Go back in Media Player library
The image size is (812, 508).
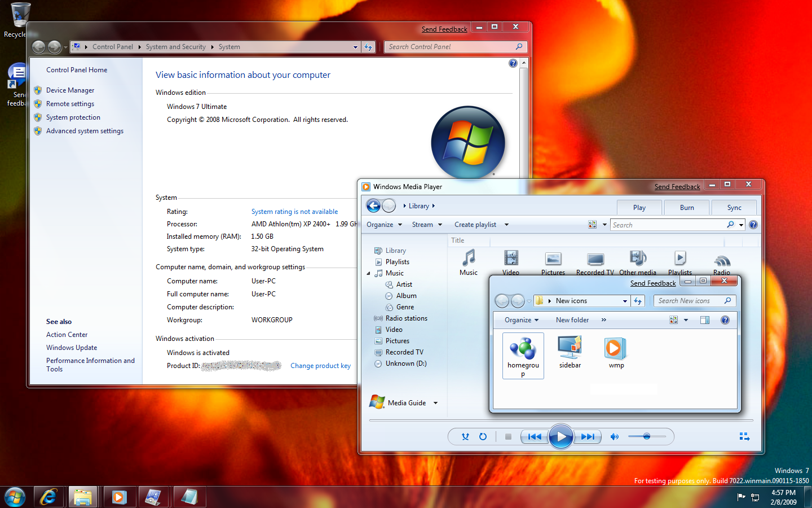click(373, 206)
